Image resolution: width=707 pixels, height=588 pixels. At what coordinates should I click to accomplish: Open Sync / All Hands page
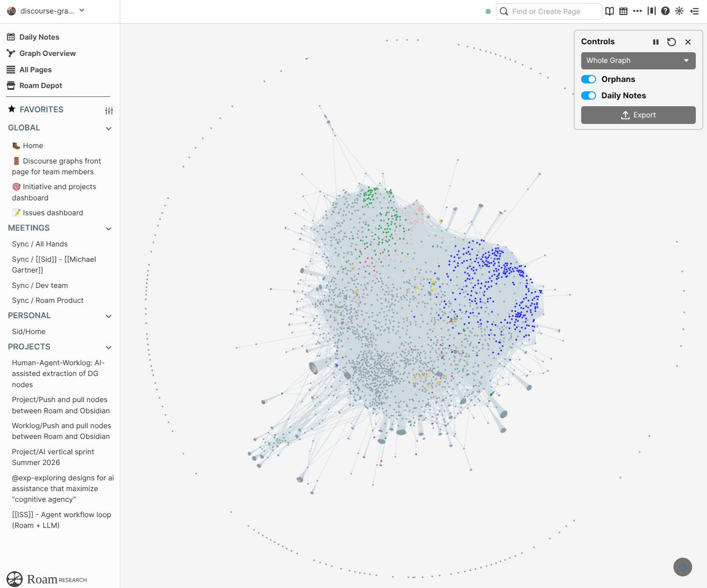click(40, 244)
